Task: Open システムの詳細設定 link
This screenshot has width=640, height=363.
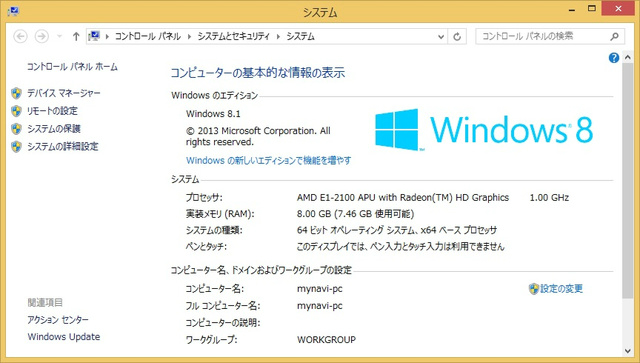Action: [63, 147]
